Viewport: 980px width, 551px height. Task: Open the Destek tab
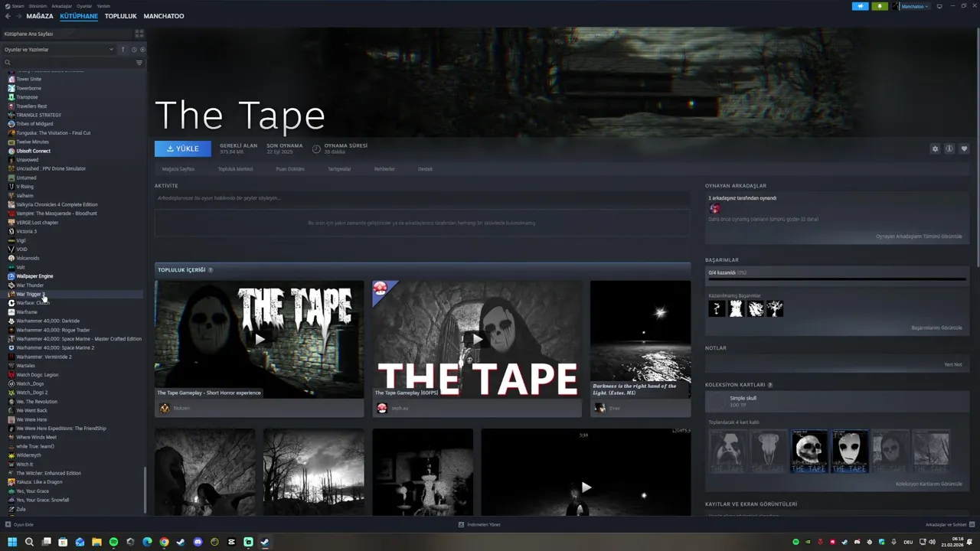coord(425,169)
